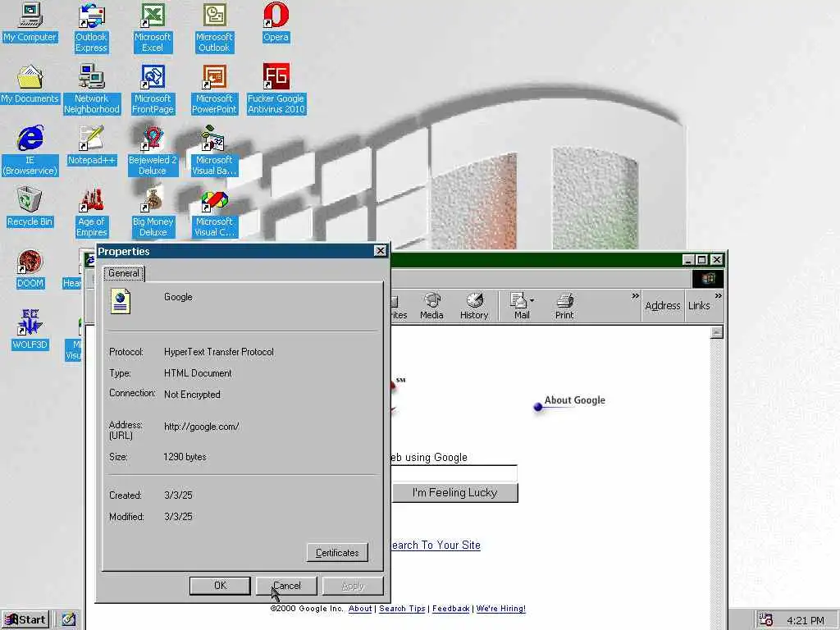Open the Search Tips link
Viewport: 840px width, 630px height.
(402, 609)
